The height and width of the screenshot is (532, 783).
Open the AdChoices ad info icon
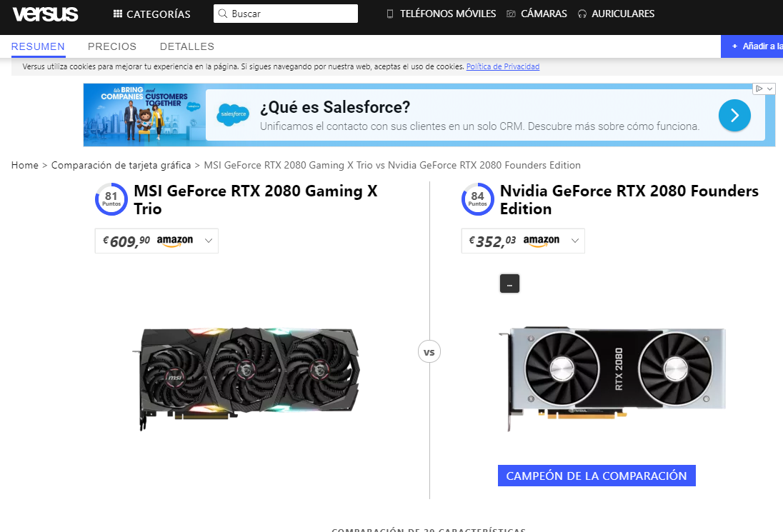[x=759, y=89]
